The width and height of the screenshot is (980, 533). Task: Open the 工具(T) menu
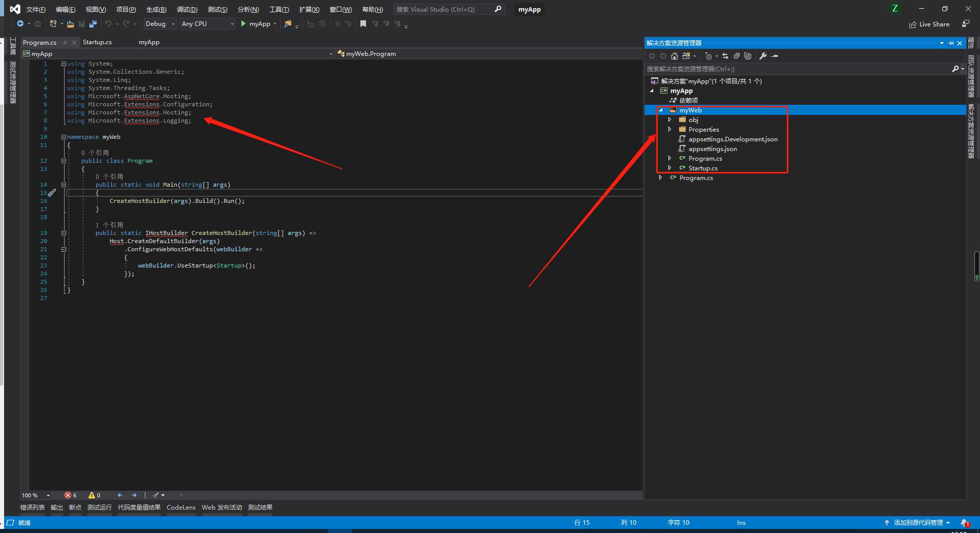(279, 9)
